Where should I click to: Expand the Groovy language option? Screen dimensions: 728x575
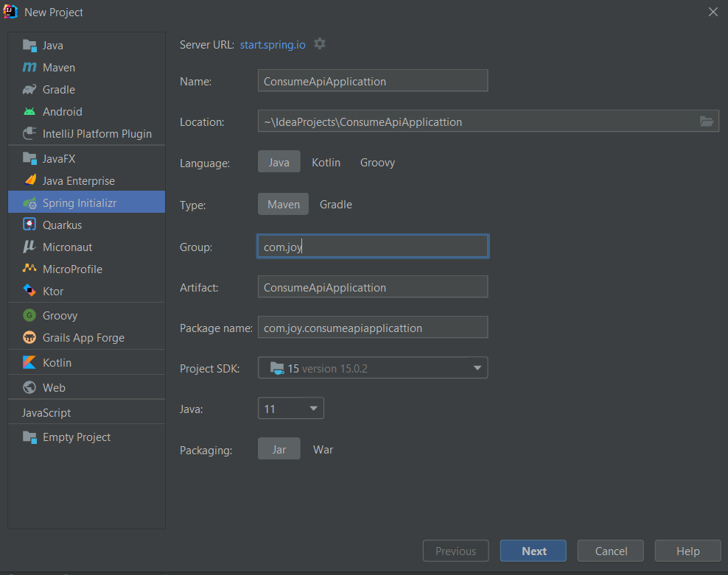[x=377, y=162]
